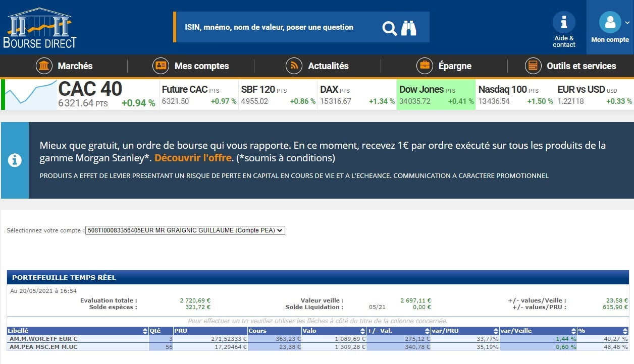The width and height of the screenshot is (634, 364).
Task: Click the Bourse Direct logo
Action: [x=40, y=27]
